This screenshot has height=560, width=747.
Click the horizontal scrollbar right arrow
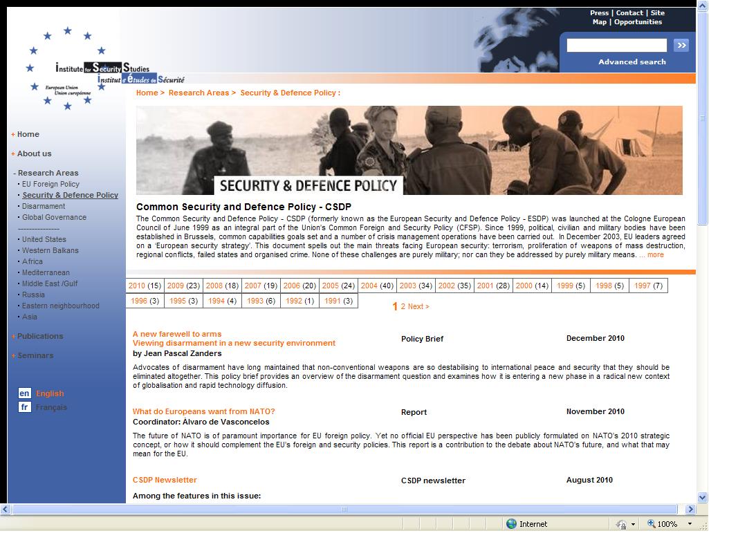coord(690,510)
